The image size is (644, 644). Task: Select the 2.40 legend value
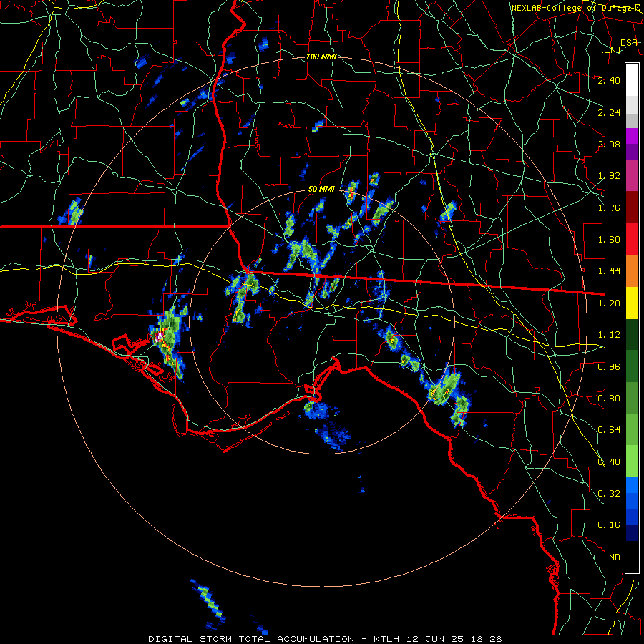[x=609, y=80]
